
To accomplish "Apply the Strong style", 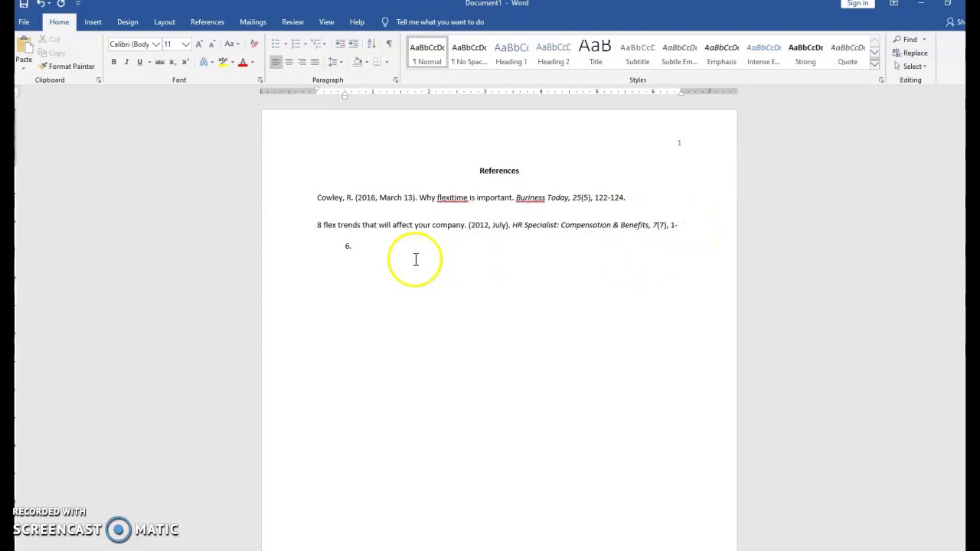I will [x=805, y=53].
